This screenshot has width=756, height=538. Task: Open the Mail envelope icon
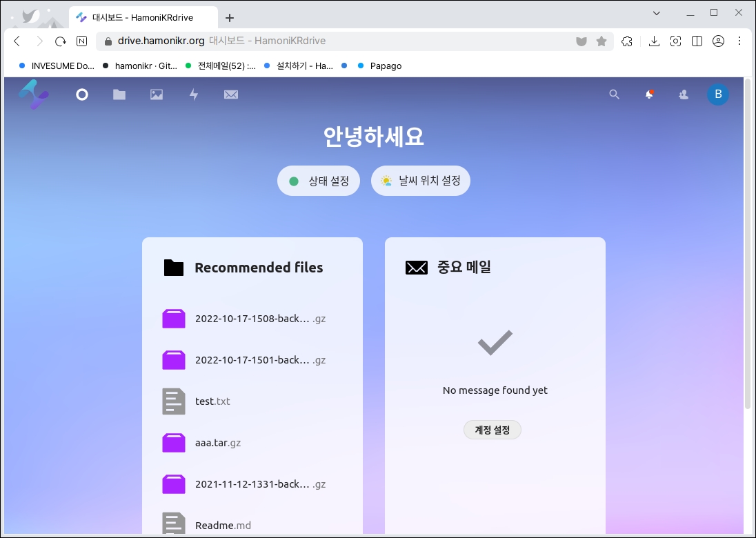pyautogui.click(x=231, y=94)
